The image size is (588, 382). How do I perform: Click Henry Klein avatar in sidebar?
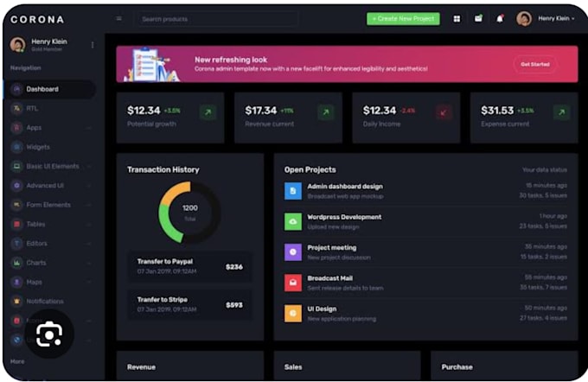tap(17, 45)
